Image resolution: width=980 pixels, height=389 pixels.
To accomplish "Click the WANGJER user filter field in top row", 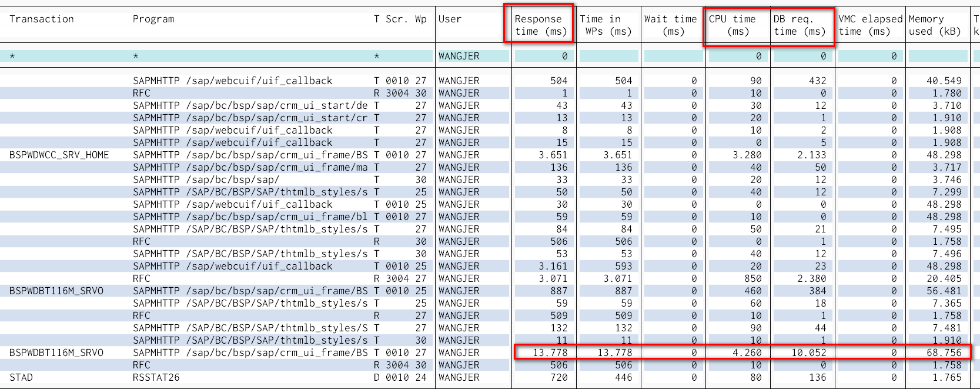I will (x=473, y=56).
